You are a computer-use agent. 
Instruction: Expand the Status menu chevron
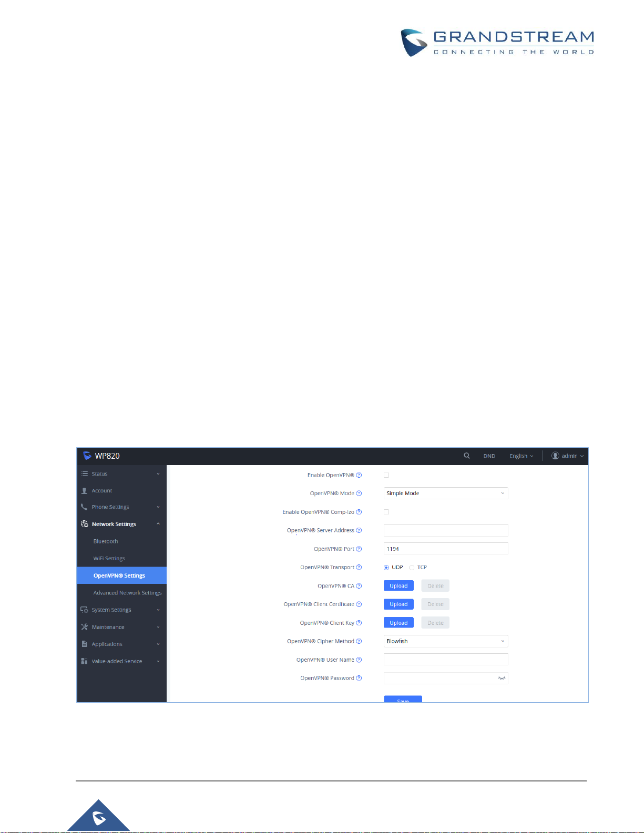tap(158, 474)
